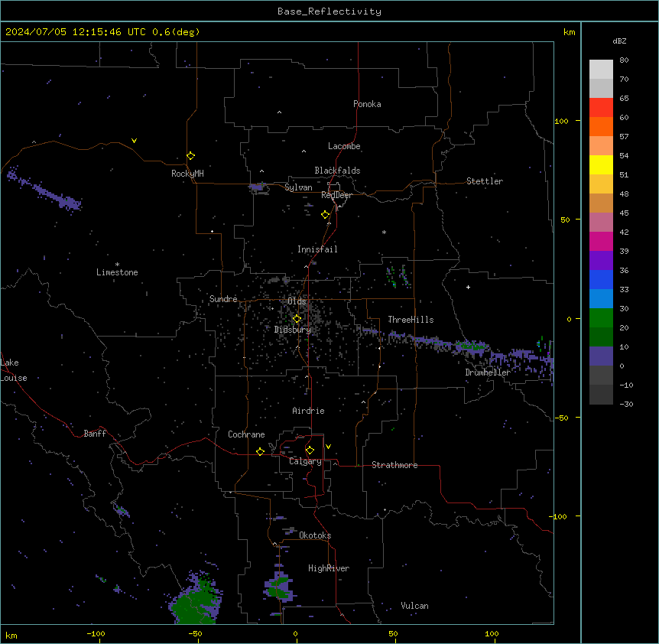Click the yellow diamond marker above RockyMH
Screen dimensions: 659x644
191,156
